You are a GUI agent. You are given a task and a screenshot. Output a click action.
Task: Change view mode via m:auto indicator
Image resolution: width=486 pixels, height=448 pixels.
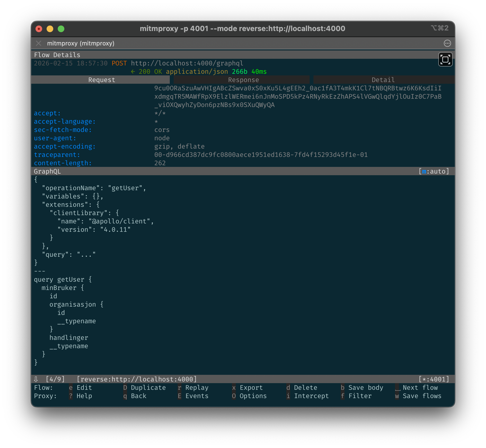tap(434, 171)
